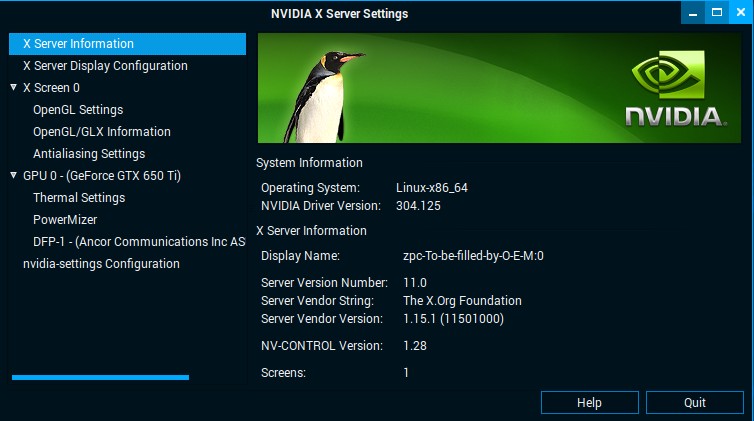Click the sidebar horizontal scrollbar
The width and height of the screenshot is (754, 421).
[100, 377]
